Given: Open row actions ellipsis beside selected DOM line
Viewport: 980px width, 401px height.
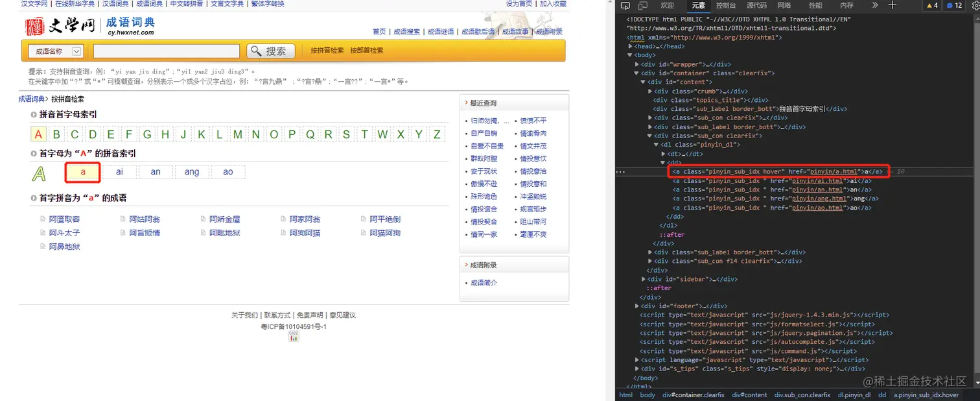Looking at the screenshot, I should tap(620, 171).
